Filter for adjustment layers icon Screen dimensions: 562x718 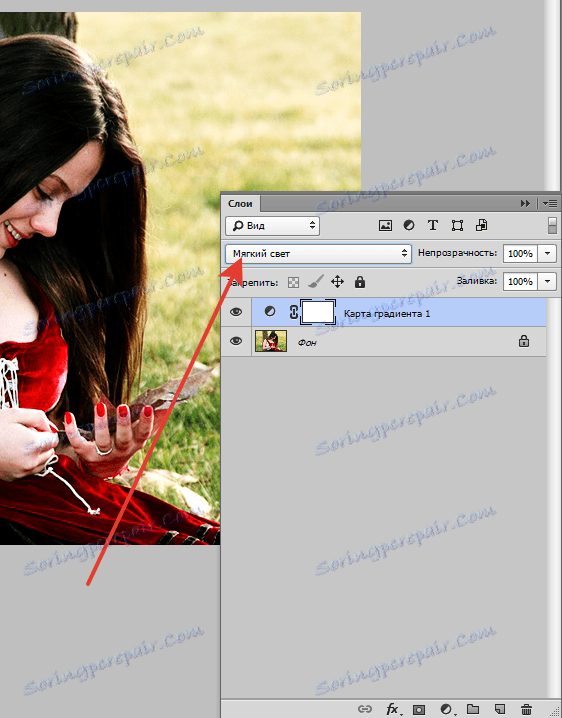409,225
